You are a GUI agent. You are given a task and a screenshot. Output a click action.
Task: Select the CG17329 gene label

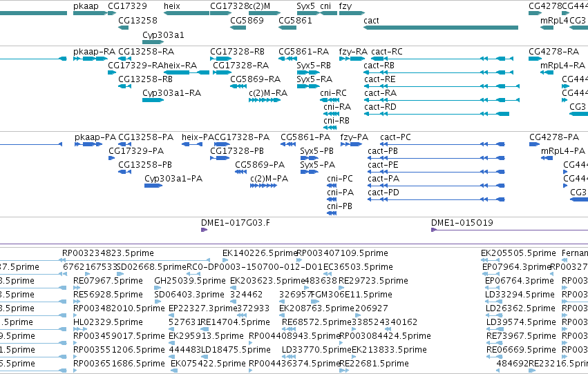pyautogui.click(x=128, y=6)
